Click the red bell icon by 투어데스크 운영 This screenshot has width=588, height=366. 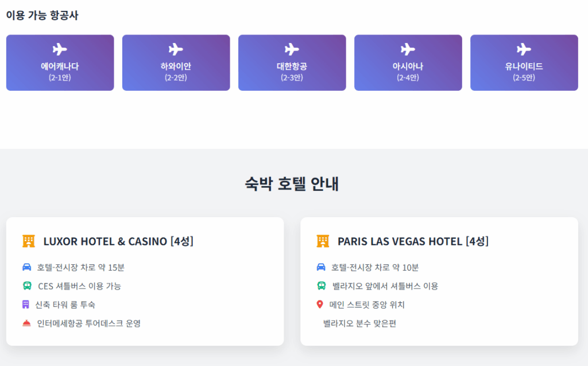click(26, 323)
